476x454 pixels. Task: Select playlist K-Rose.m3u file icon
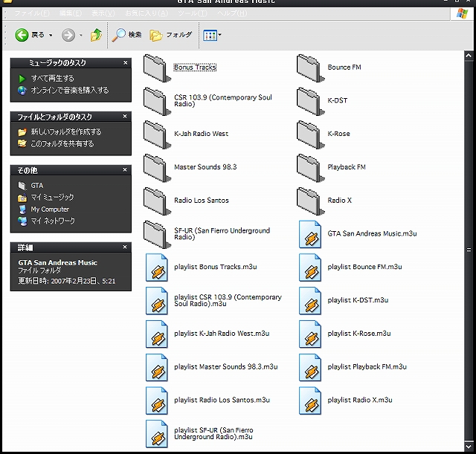pyautogui.click(x=310, y=334)
